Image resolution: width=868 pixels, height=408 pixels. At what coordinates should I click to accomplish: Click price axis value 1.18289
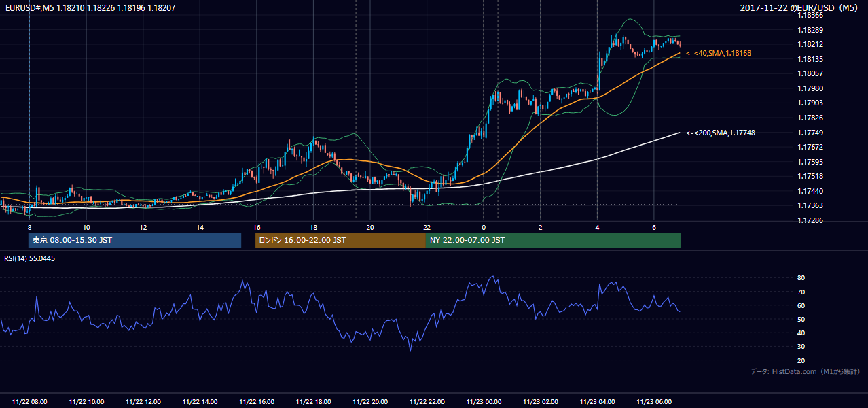pyautogui.click(x=810, y=30)
